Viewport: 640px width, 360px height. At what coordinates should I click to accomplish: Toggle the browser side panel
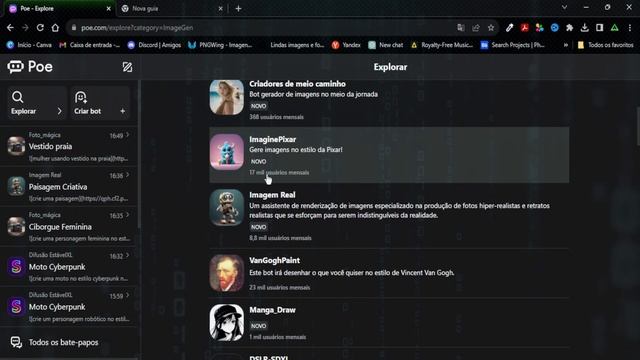pyautogui.click(x=600, y=28)
